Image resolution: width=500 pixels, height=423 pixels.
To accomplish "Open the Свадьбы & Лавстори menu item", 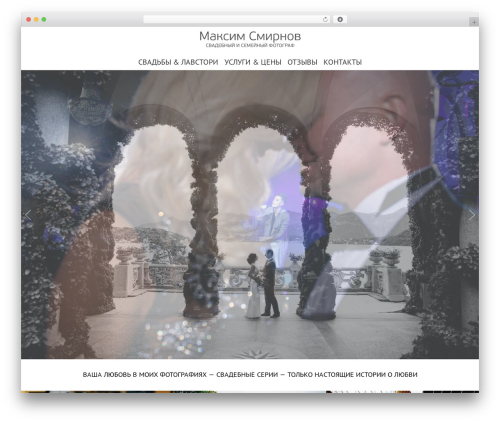I will point(178,62).
